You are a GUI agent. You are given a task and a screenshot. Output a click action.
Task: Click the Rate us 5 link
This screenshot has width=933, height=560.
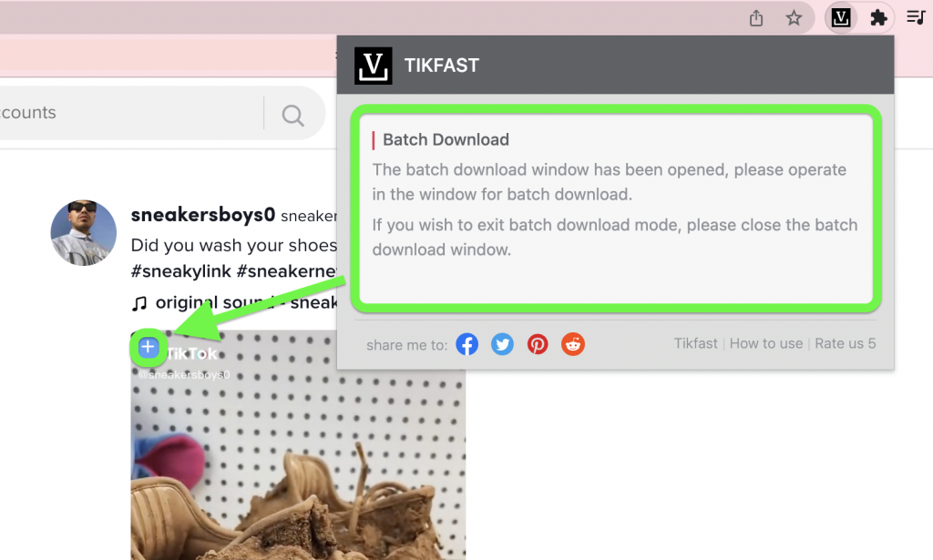pyautogui.click(x=845, y=343)
